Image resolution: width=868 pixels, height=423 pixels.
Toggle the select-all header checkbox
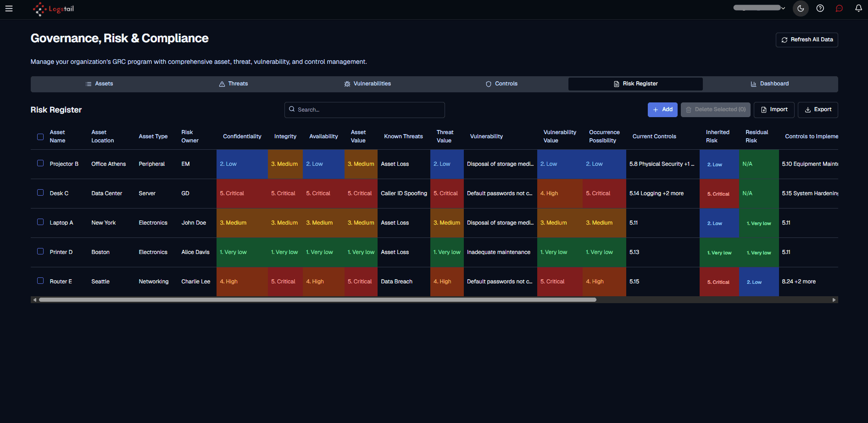coord(40,136)
